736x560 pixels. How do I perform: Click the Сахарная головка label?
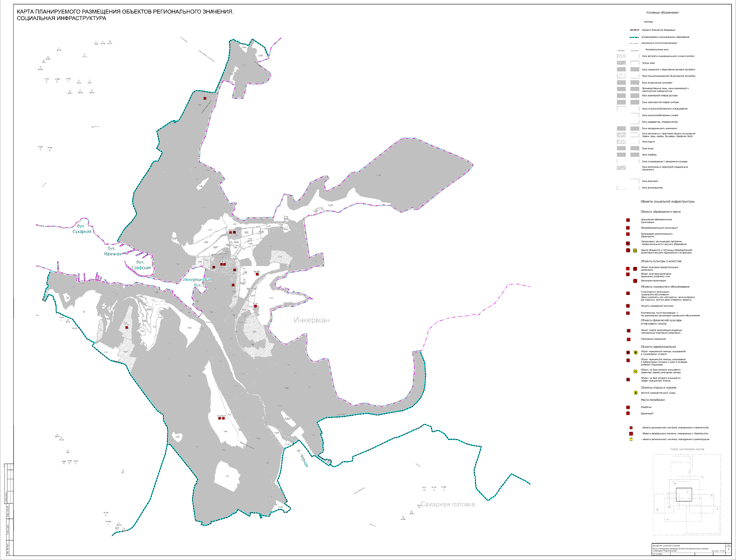[447, 504]
